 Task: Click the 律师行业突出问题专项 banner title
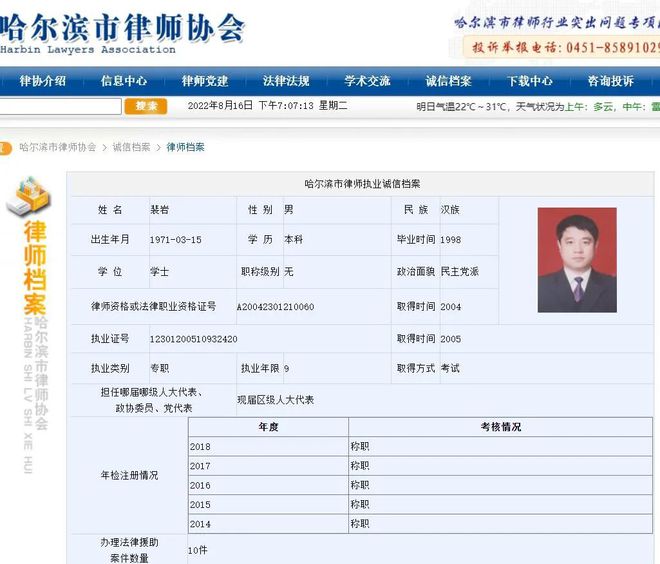(x=557, y=23)
